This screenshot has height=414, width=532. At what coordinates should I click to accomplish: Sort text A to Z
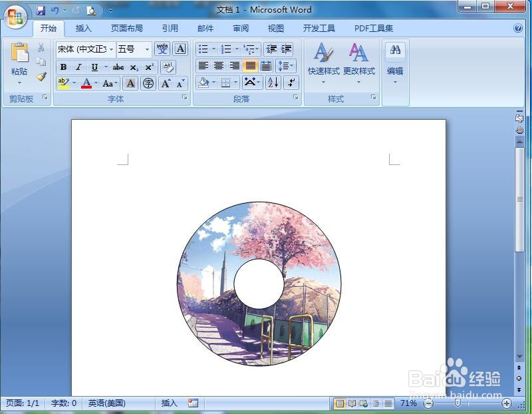point(273,83)
